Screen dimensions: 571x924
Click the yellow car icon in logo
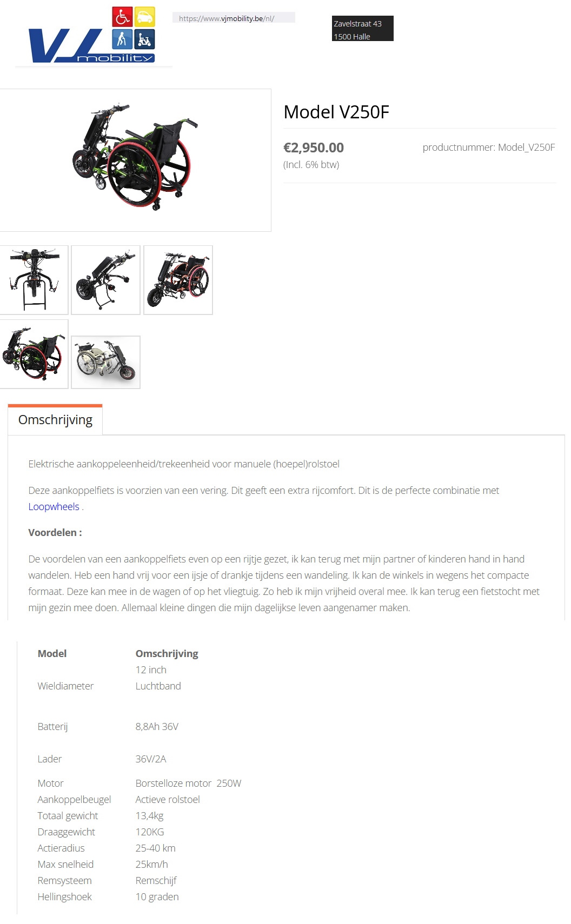[144, 17]
